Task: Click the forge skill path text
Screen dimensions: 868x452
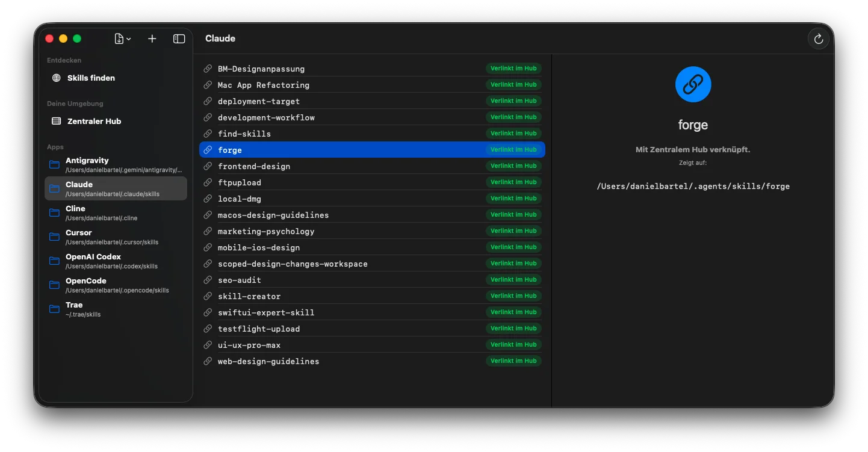Action: coord(693,187)
